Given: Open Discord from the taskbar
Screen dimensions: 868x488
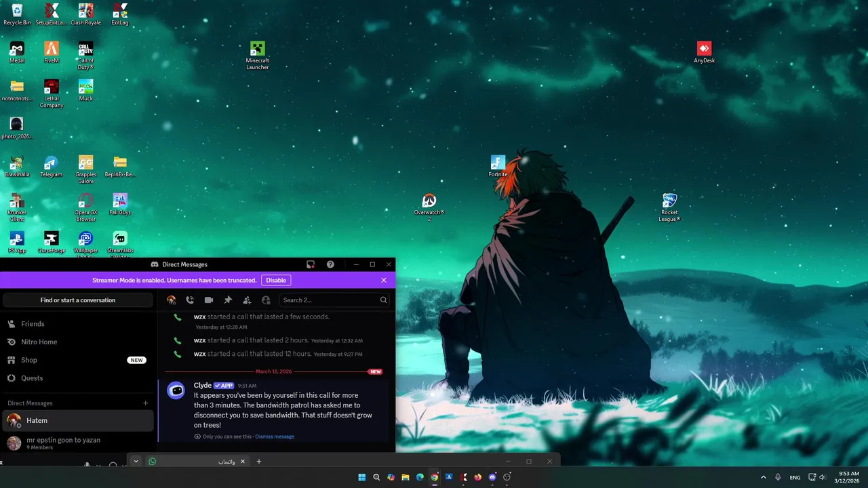Looking at the screenshot, I should click(x=492, y=477).
